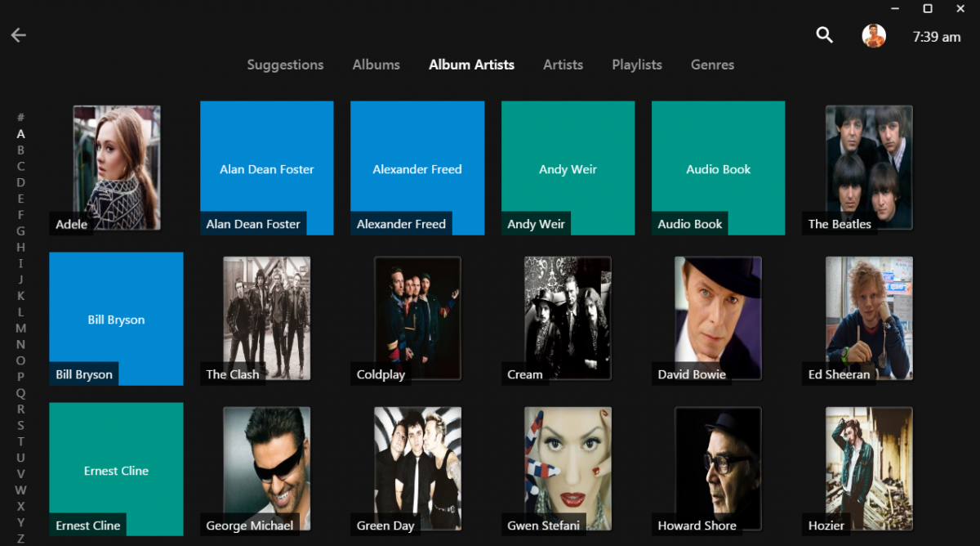This screenshot has height=546, width=980.
Task: Switch to the Suggestions tab
Action: (x=285, y=65)
